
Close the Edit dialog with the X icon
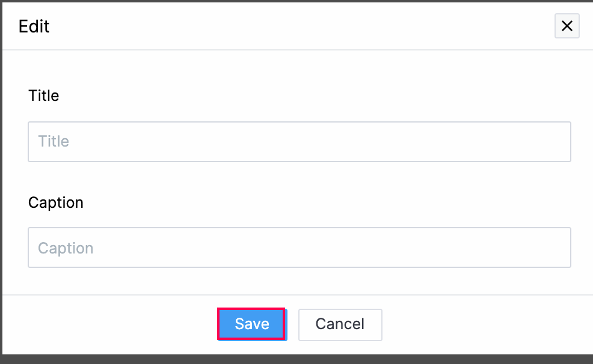click(x=567, y=26)
